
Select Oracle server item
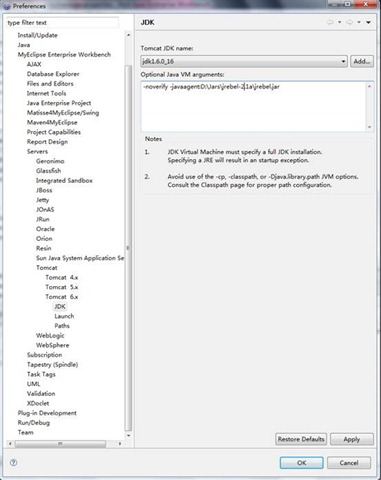pos(45,229)
